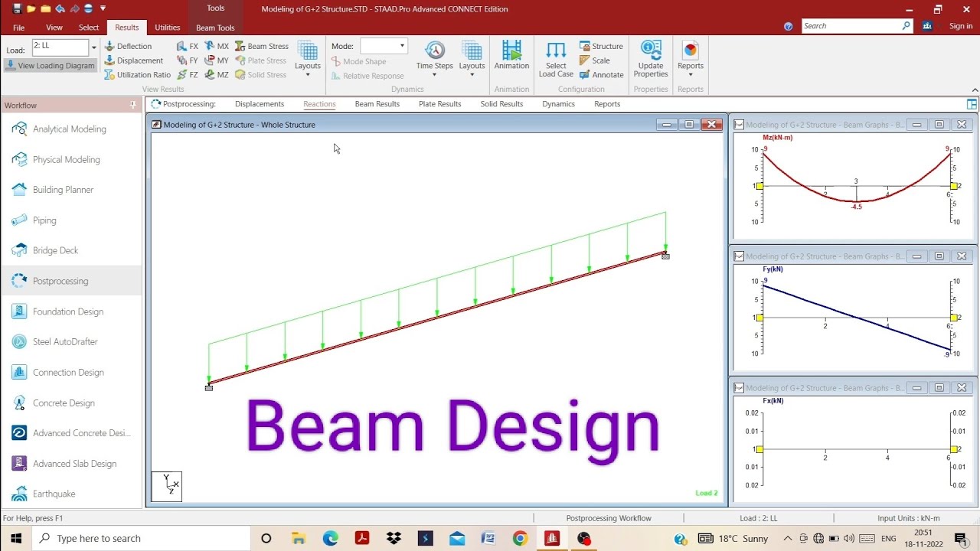Image resolution: width=980 pixels, height=551 pixels.
Task: Toggle View Loading Diagram button
Action: tap(50, 66)
